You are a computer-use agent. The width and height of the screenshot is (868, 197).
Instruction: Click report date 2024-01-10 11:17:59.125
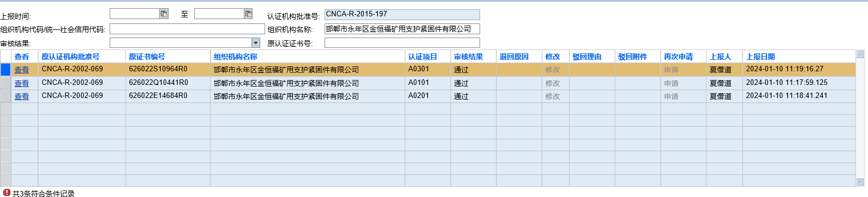click(x=787, y=83)
